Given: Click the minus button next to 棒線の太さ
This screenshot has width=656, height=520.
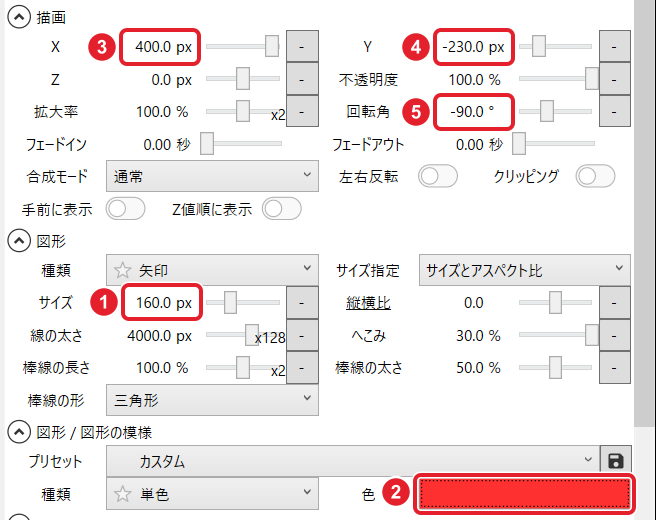Looking at the screenshot, I should tap(615, 368).
